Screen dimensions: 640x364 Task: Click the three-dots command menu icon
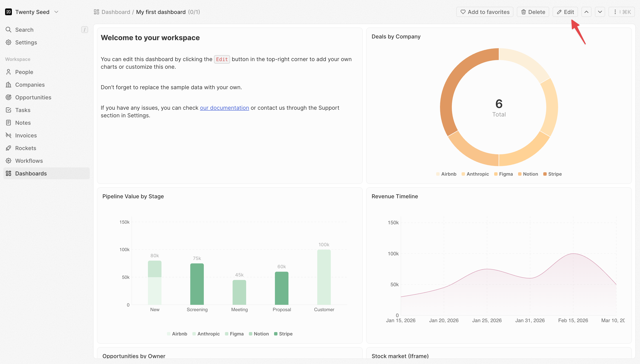pos(615,12)
